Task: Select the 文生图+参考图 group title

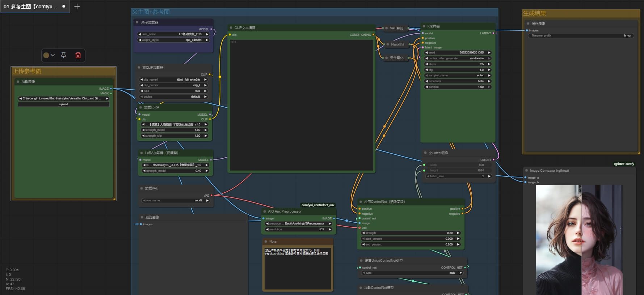Action: click(151, 12)
